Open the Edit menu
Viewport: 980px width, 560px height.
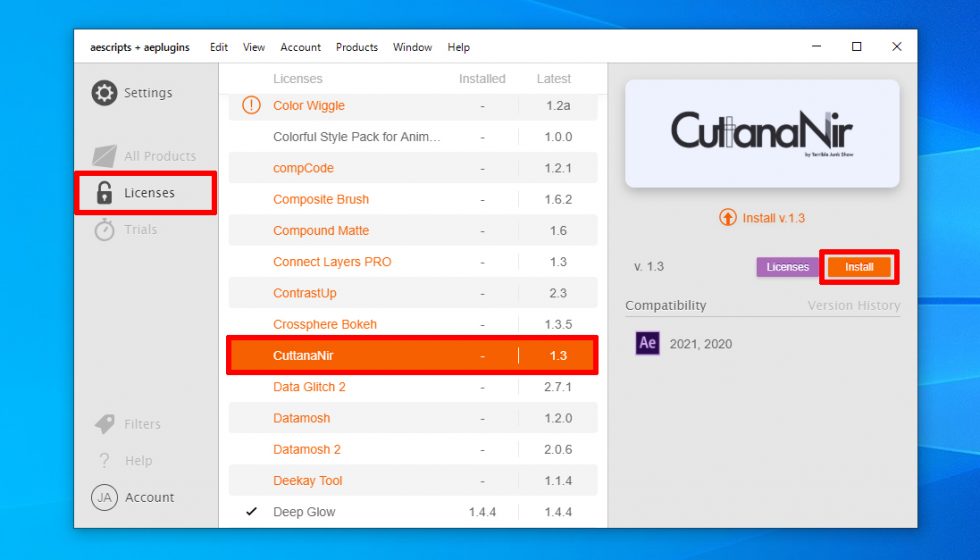pos(219,47)
